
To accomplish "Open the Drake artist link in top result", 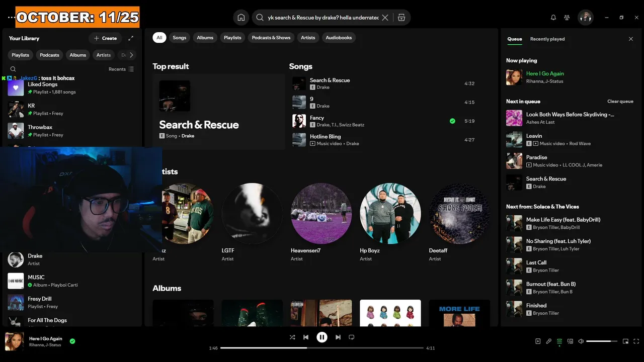I will click(188, 136).
